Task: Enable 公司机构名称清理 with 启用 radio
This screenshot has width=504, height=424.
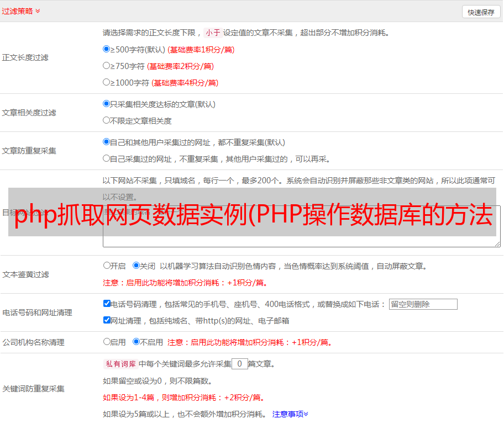Action: [x=107, y=342]
